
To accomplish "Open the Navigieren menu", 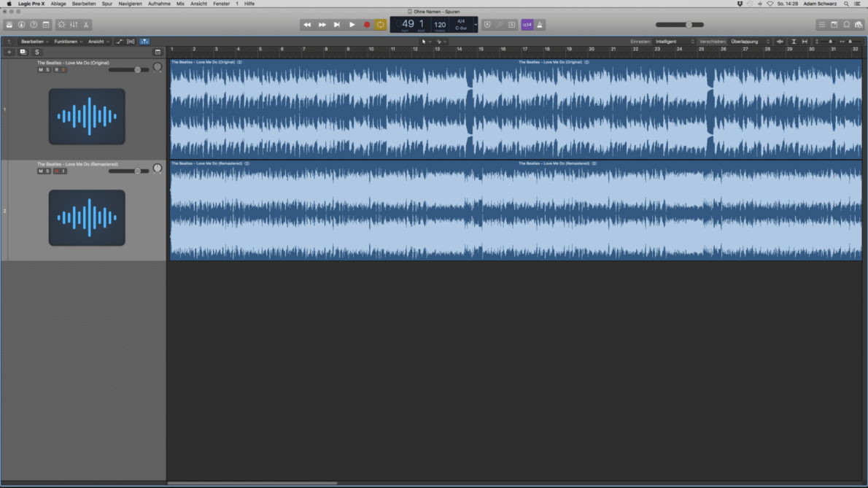I will 130,4.
